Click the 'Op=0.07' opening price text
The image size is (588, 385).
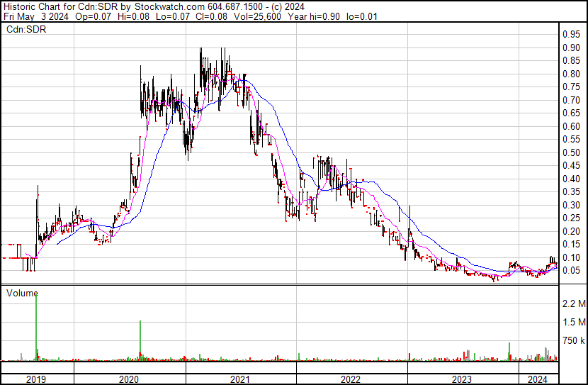point(94,16)
